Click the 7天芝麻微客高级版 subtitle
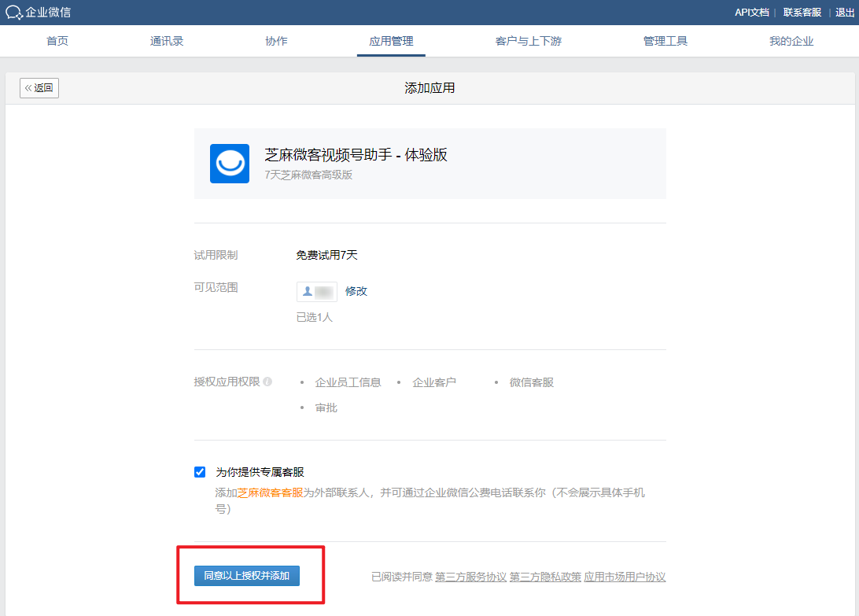859x616 pixels. pos(308,175)
